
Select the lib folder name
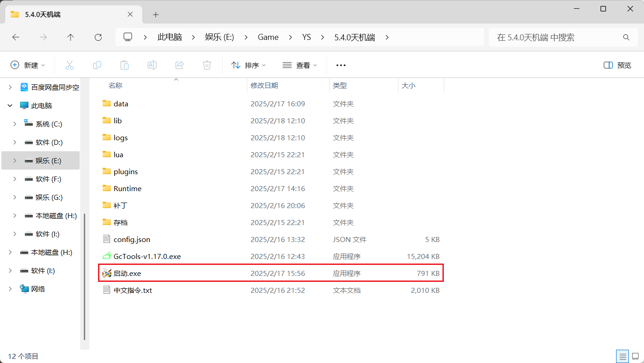click(118, 121)
